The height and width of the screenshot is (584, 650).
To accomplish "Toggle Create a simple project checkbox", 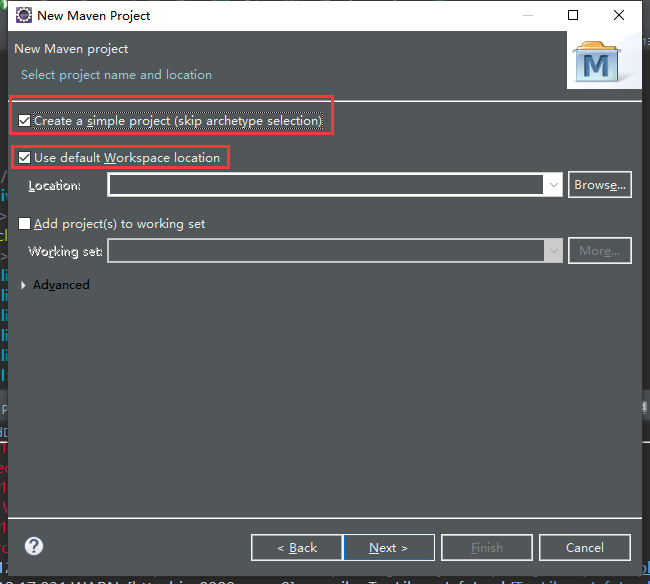I will click(24, 121).
